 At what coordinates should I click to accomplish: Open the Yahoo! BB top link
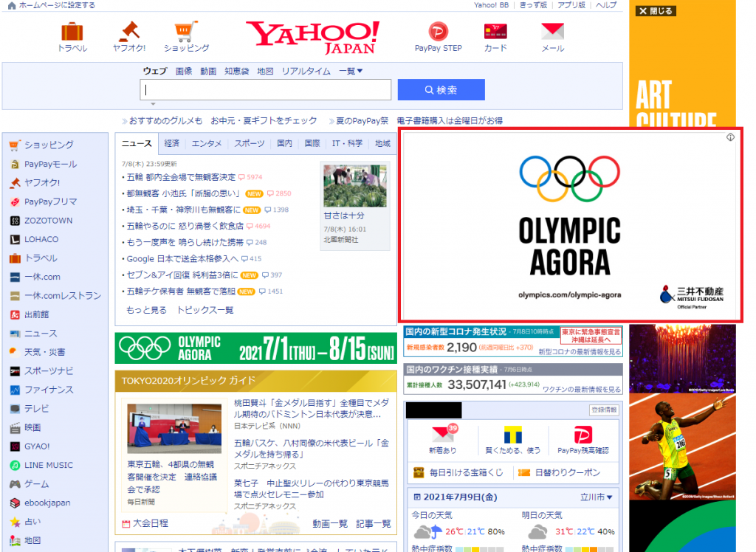[x=491, y=5]
